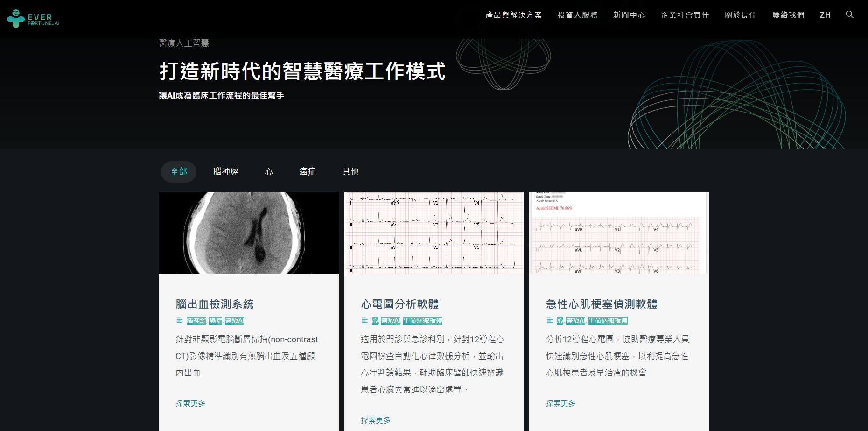Click category list icon under 心電圖分析軟體
Screen dimensions: 868x431
364,320
